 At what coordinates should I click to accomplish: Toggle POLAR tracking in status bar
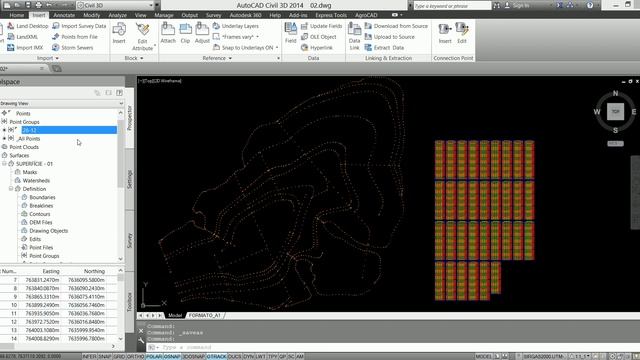click(154, 357)
